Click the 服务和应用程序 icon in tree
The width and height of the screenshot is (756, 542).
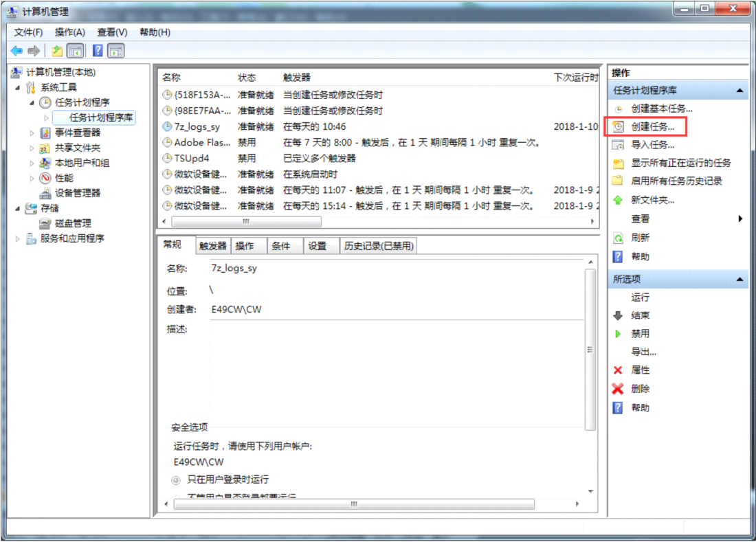point(31,238)
